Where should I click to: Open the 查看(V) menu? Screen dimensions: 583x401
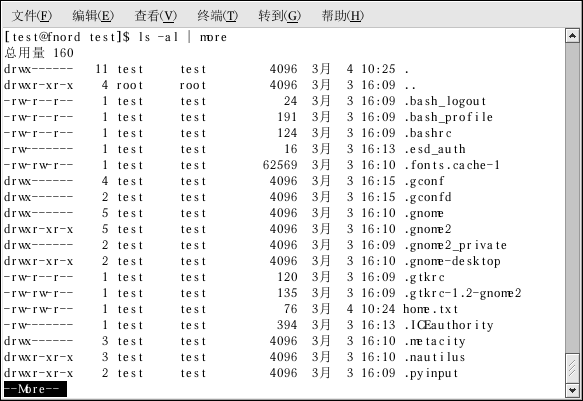(156, 16)
